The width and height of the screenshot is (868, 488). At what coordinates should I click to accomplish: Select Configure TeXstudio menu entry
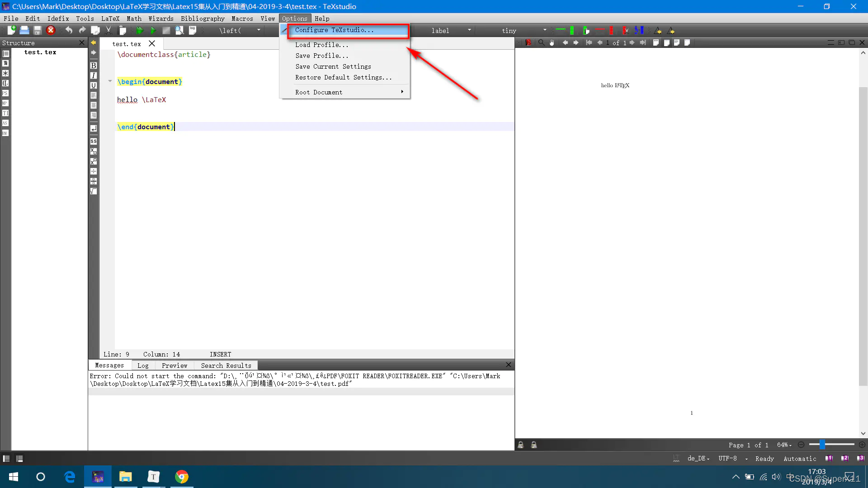(345, 30)
